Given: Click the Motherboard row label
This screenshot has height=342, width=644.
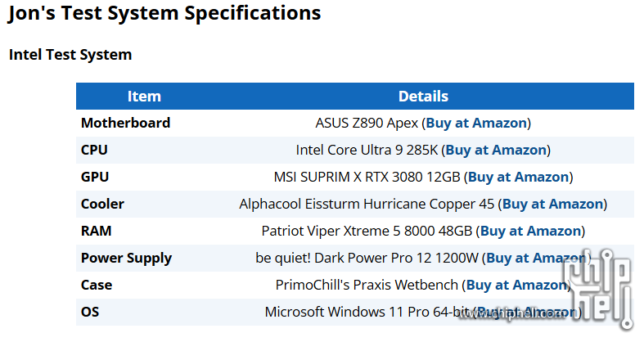Looking at the screenshot, I should (125, 123).
